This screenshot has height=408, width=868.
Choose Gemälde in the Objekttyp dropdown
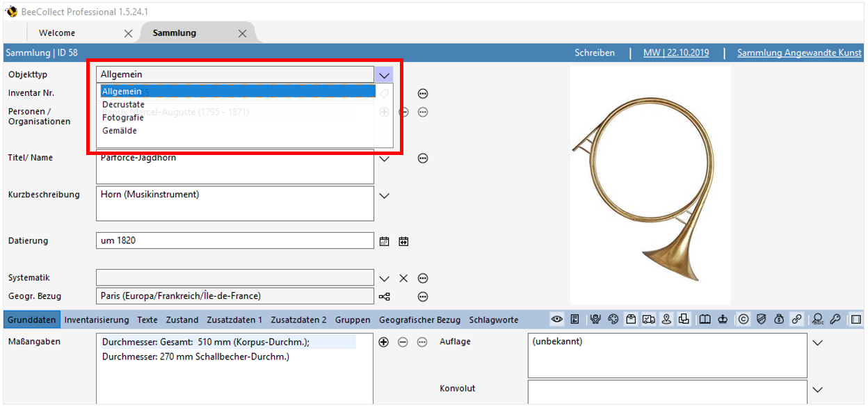tap(120, 131)
